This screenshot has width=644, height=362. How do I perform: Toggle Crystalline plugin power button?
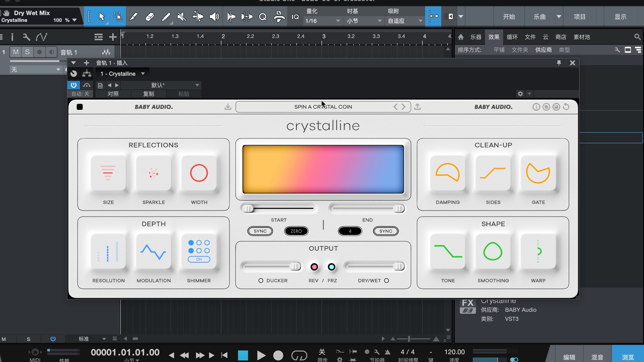[73, 85]
